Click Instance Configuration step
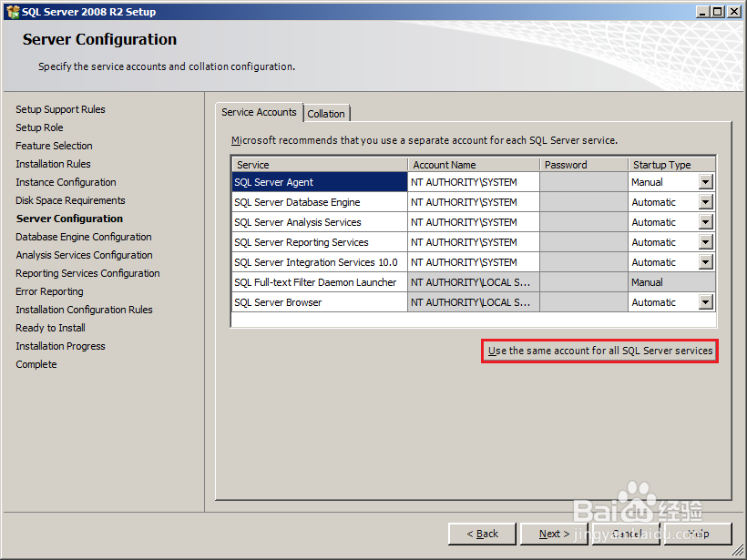The image size is (747, 560). coord(66,182)
